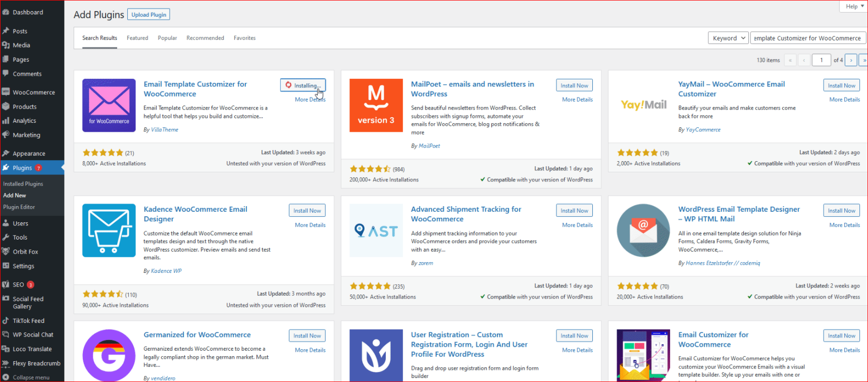Click the plugin search keyword field

coord(808,38)
